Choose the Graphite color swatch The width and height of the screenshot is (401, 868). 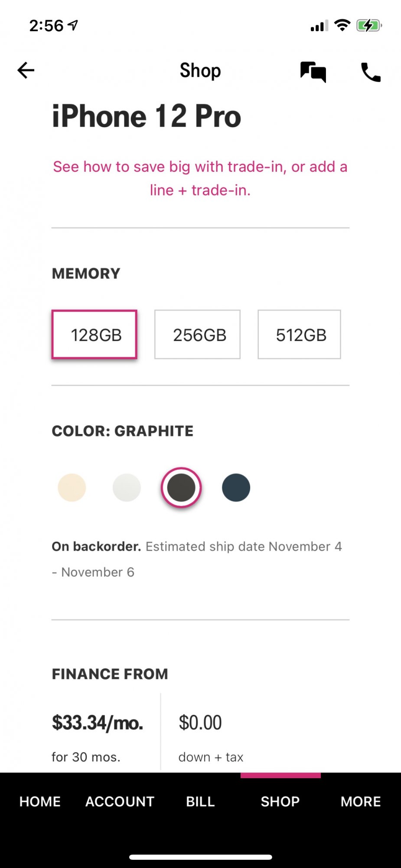[181, 487]
